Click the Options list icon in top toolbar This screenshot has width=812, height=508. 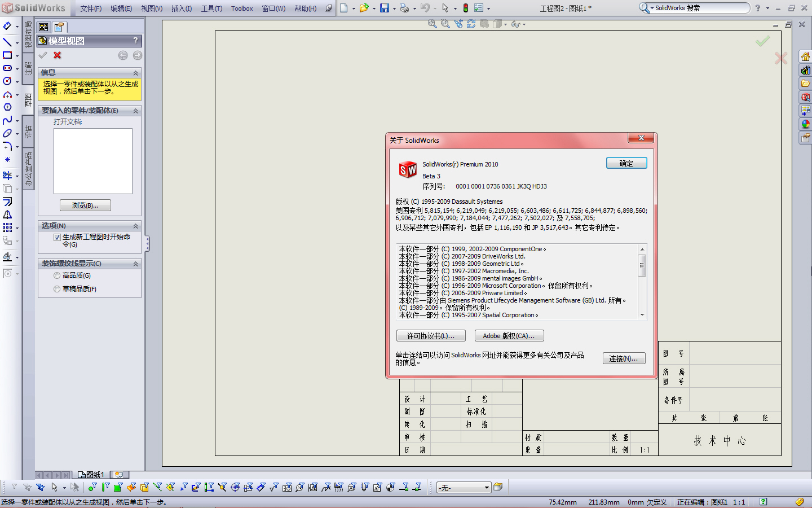[x=479, y=8]
